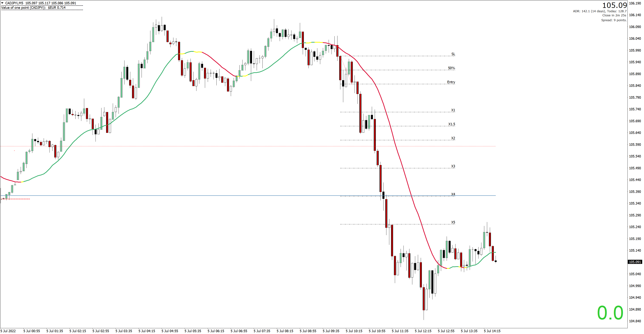Select the X4 target label
Viewport: 644px width, 334px height.
pos(453,194)
